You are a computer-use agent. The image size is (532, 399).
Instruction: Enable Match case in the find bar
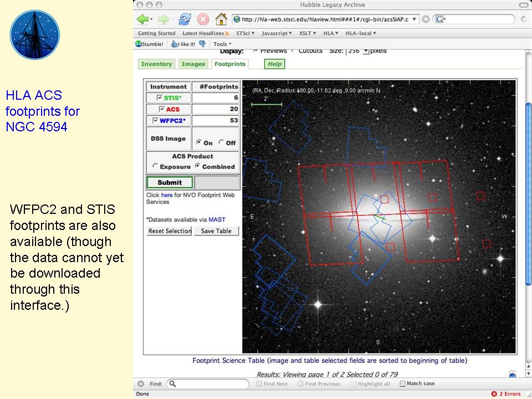(x=403, y=383)
